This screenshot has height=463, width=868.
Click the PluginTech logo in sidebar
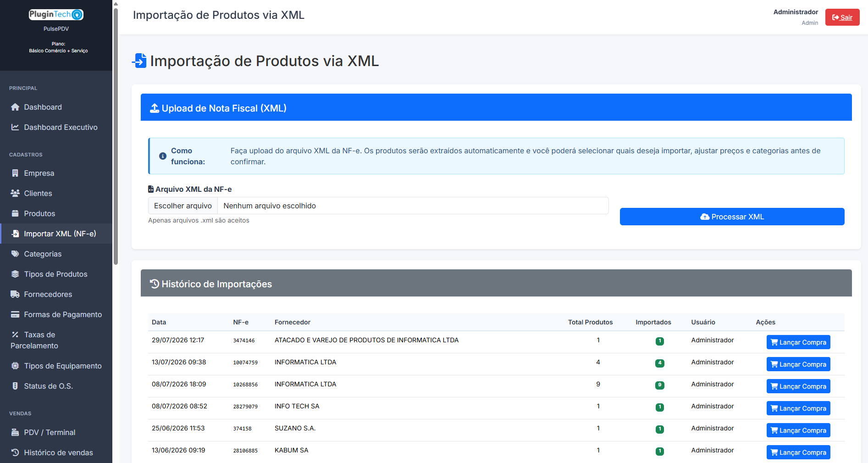click(x=56, y=15)
